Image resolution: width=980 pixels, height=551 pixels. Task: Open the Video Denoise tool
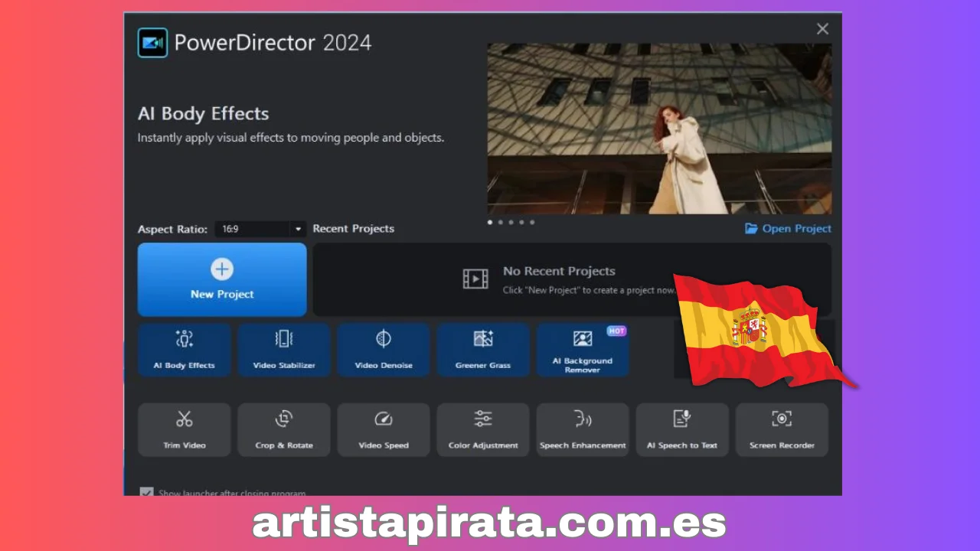pyautogui.click(x=384, y=350)
